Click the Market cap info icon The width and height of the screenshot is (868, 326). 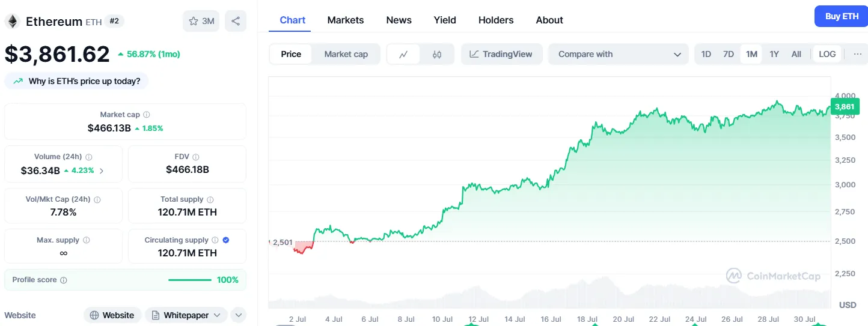coord(147,115)
